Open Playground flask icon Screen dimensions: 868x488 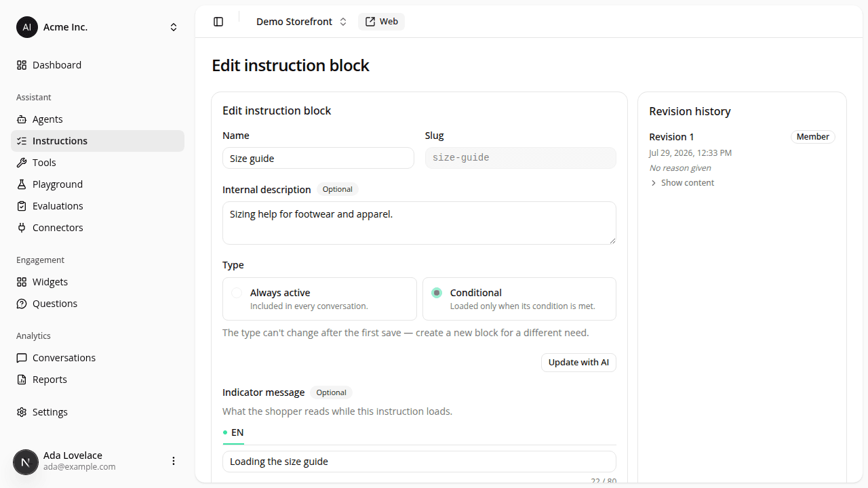click(22, 184)
